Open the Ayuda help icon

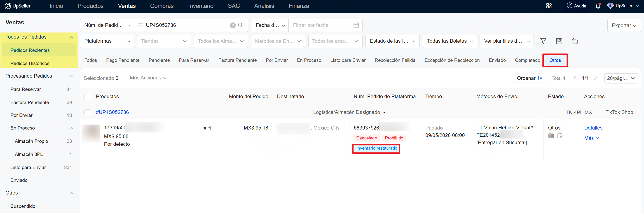[569, 5]
